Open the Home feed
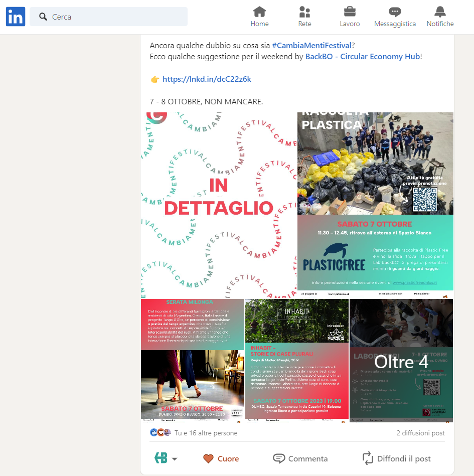Image resolution: width=474 pixels, height=476 pixels. 259,17
